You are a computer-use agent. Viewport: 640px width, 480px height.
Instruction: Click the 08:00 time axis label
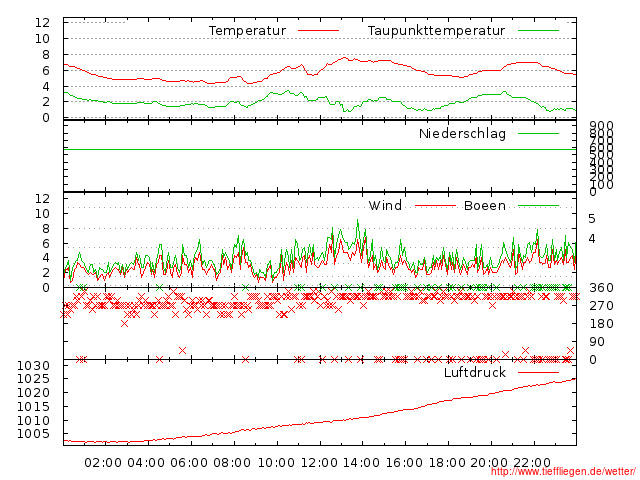coord(232,463)
